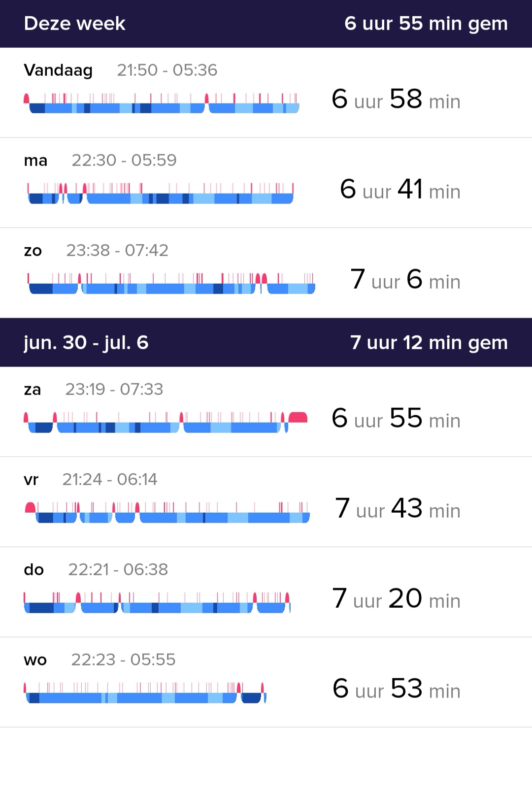Image resolution: width=532 pixels, height=791 pixels.
Task: Select the 7 uur 20 min duration
Action: (396, 599)
